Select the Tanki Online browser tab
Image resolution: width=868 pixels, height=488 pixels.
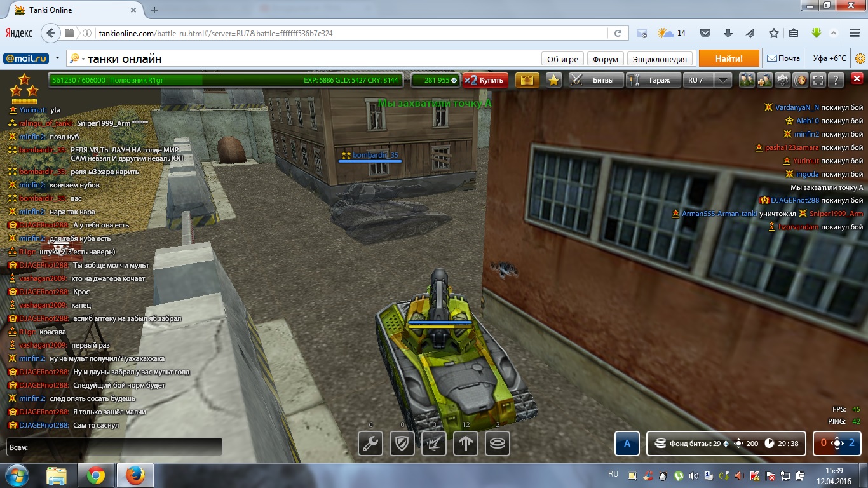tap(74, 10)
